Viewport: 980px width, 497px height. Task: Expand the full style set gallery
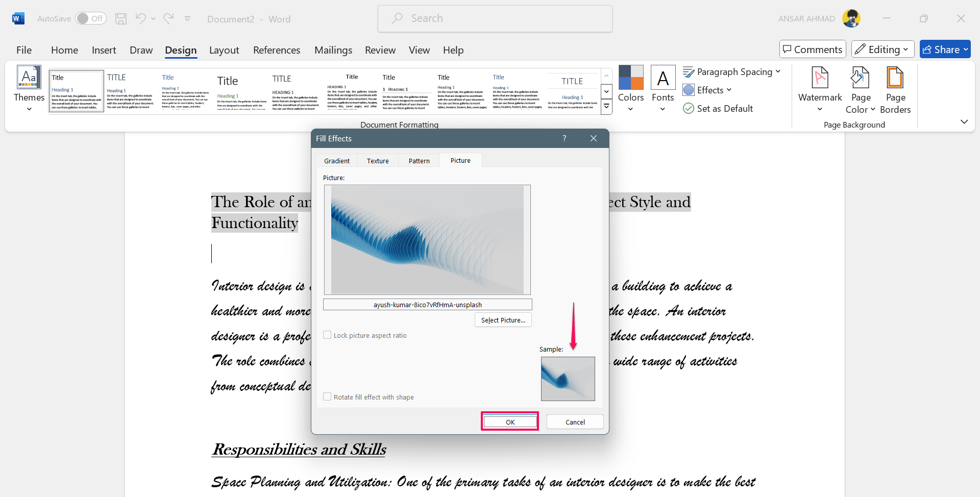[607, 107]
